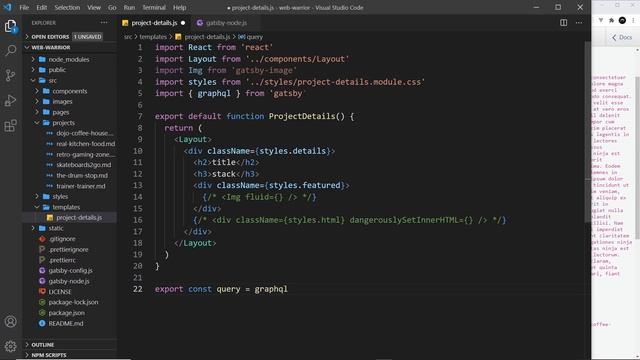The height and width of the screenshot is (360, 640).
Task: Open the Go menu
Action: coord(112,7)
